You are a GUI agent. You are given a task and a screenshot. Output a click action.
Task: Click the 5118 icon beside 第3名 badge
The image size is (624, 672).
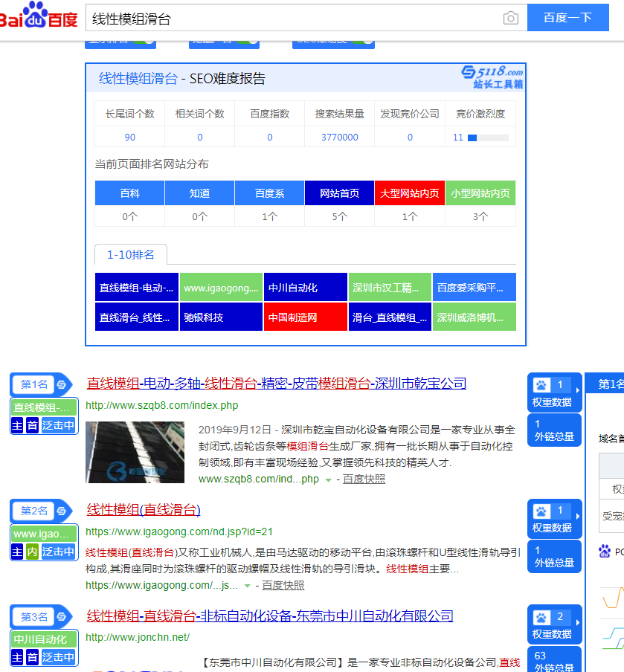62,617
